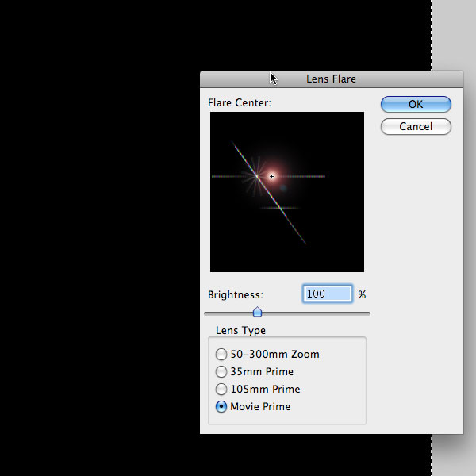The height and width of the screenshot is (476, 476).
Task: Click the Brightness percentage input field
Action: 328,294
